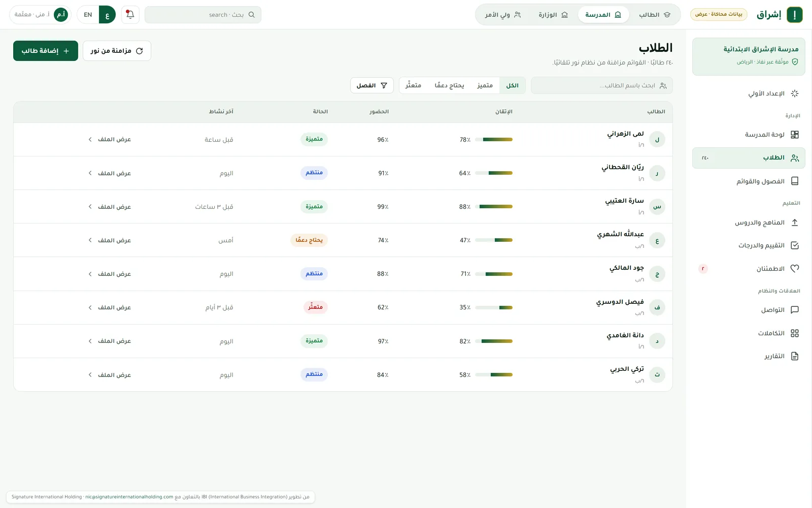Open الإعداد الأولي setup in sidebar
This screenshot has width=812, height=508.
pyautogui.click(x=749, y=93)
